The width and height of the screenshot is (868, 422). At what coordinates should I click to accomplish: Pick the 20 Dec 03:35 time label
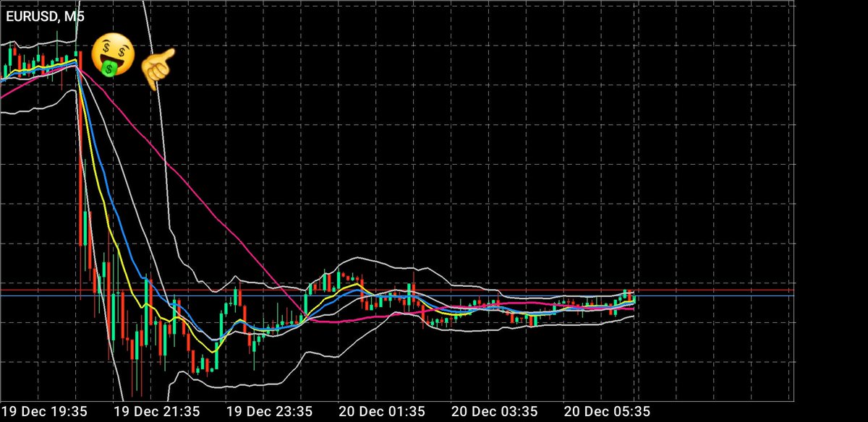coord(495,411)
